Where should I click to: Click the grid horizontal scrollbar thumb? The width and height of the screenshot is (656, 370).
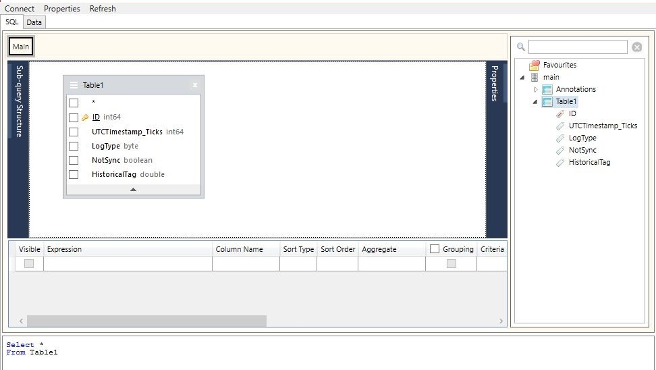coord(147,321)
